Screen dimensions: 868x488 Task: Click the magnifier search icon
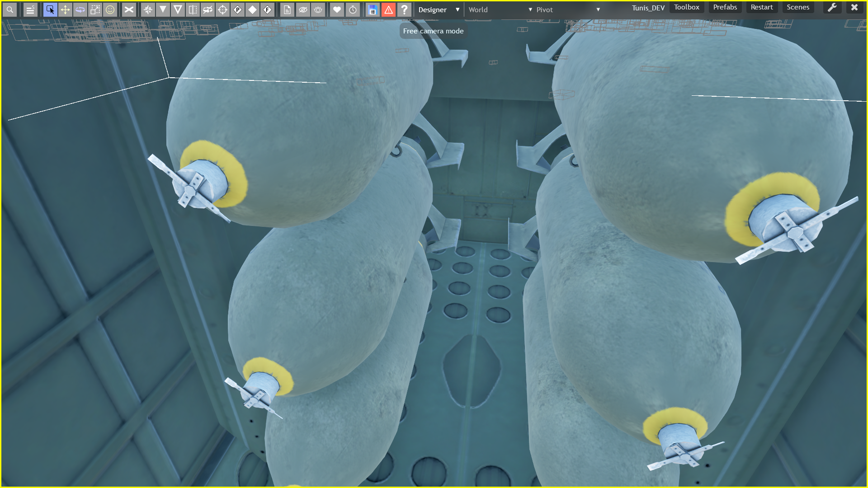click(9, 9)
